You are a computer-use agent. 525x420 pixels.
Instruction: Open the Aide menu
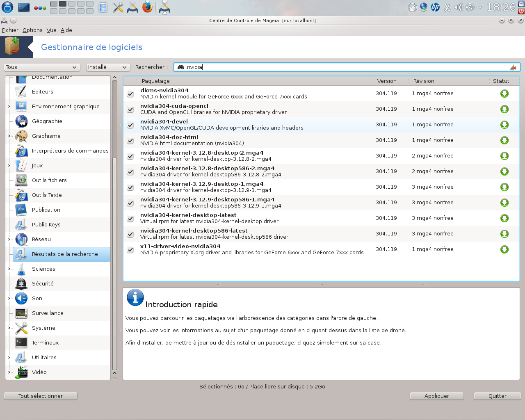(x=66, y=30)
